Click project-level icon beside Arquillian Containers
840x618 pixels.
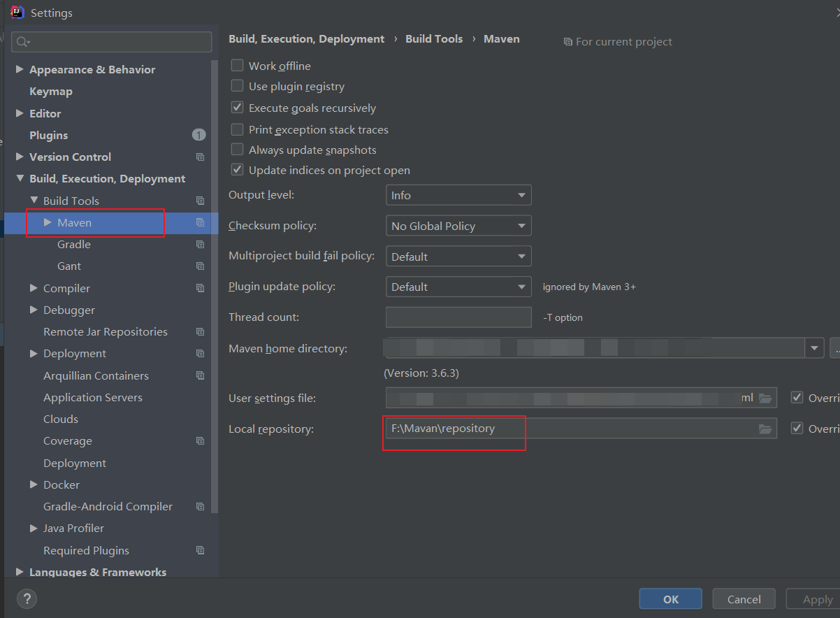[201, 375]
